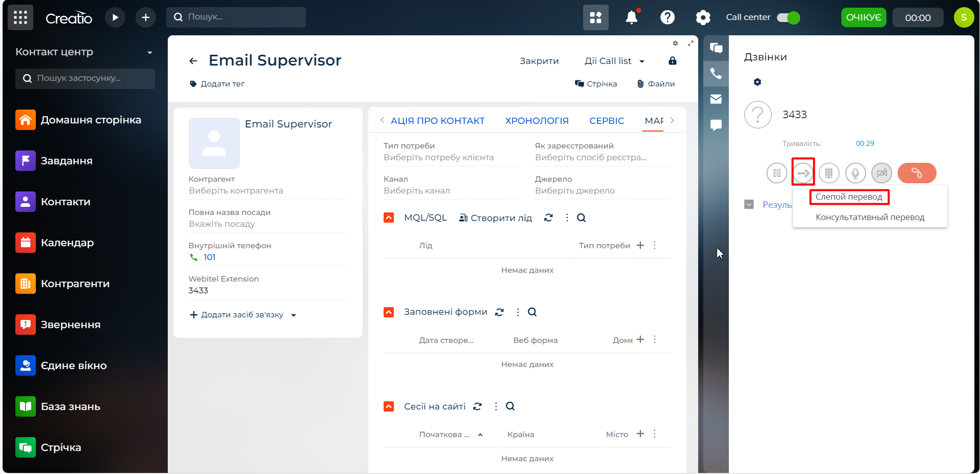Open the help question mark icon
Viewport: 980px width, 474px height.
[667, 17]
